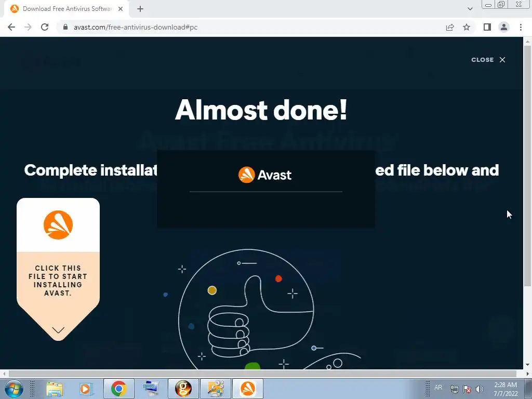This screenshot has height=399, width=532.
Task: Open the Action Center flag icon
Action: (467, 389)
